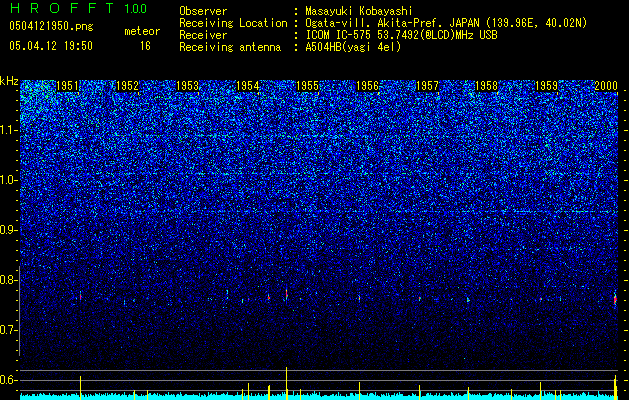
Task: Click the 1953 time marker
Action: 187,86
